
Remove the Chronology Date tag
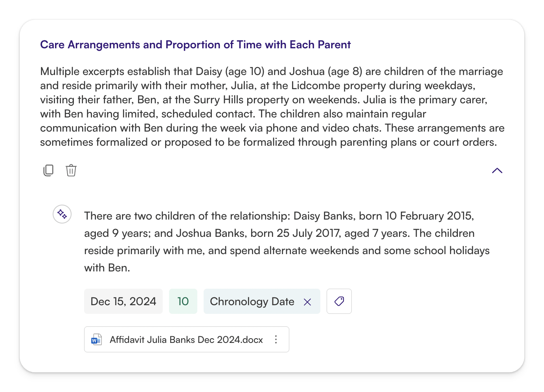point(307,302)
